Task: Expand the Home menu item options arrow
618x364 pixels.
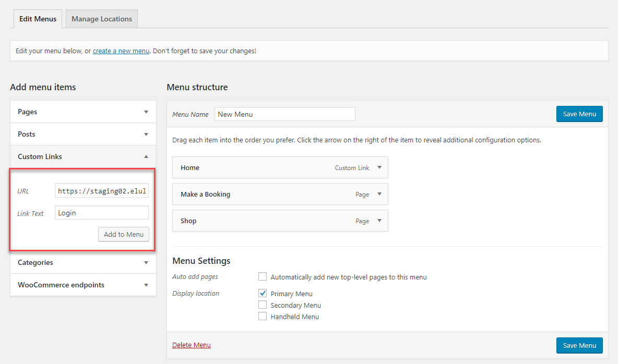Action: [379, 167]
